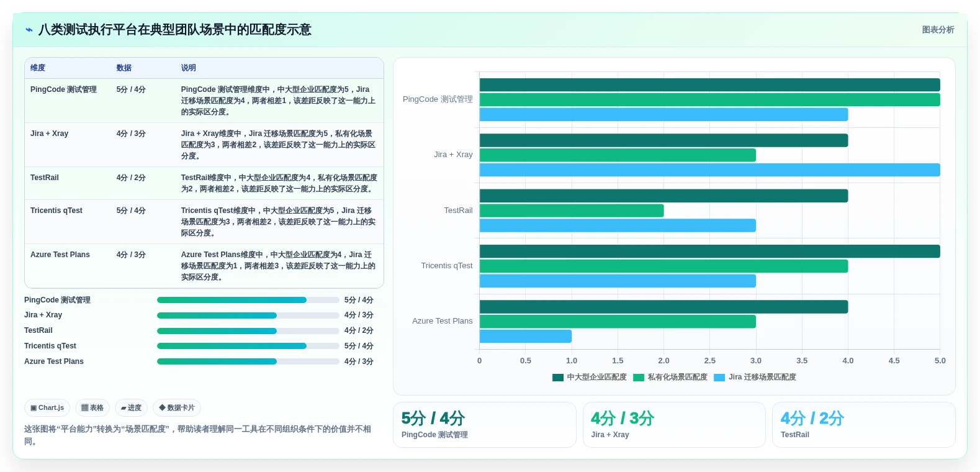980x472 pixels.
Task: Select the Jira + Xray table row name
Action: pyautogui.click(x=50, y=134)
